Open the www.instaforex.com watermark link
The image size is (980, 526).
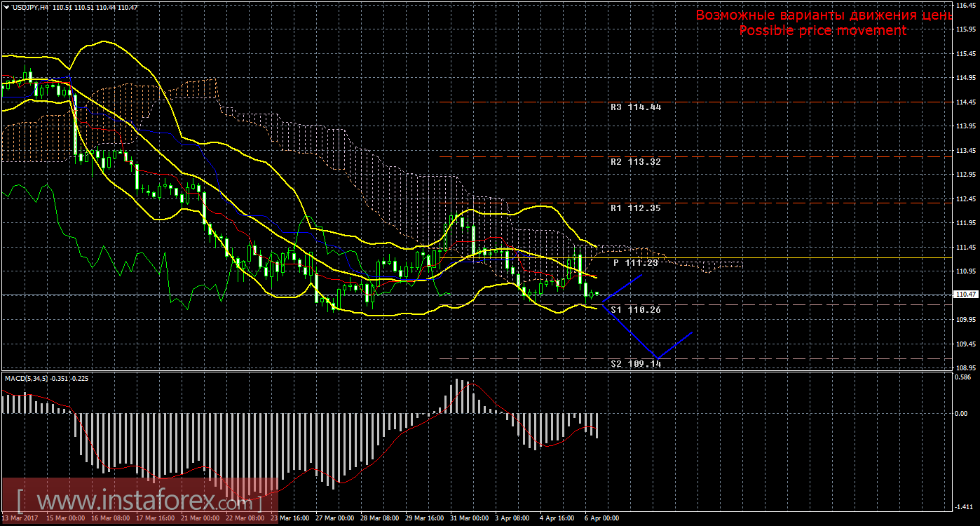click(x=140, y=501)
